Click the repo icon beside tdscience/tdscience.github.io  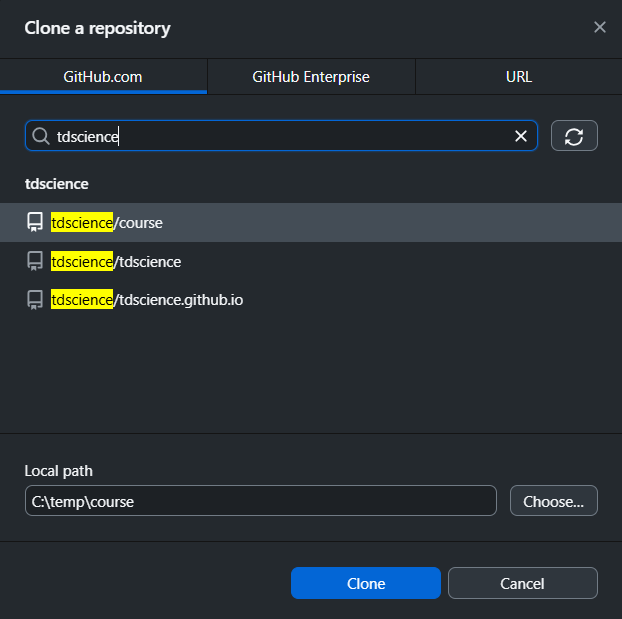pos(35,299)
